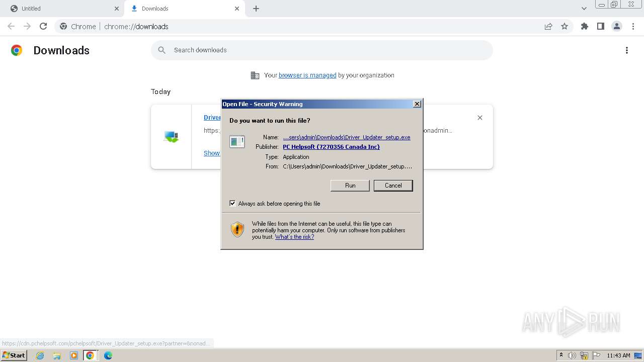
Task: Open the Windows Start menu
Action: [x=14, y=355]
